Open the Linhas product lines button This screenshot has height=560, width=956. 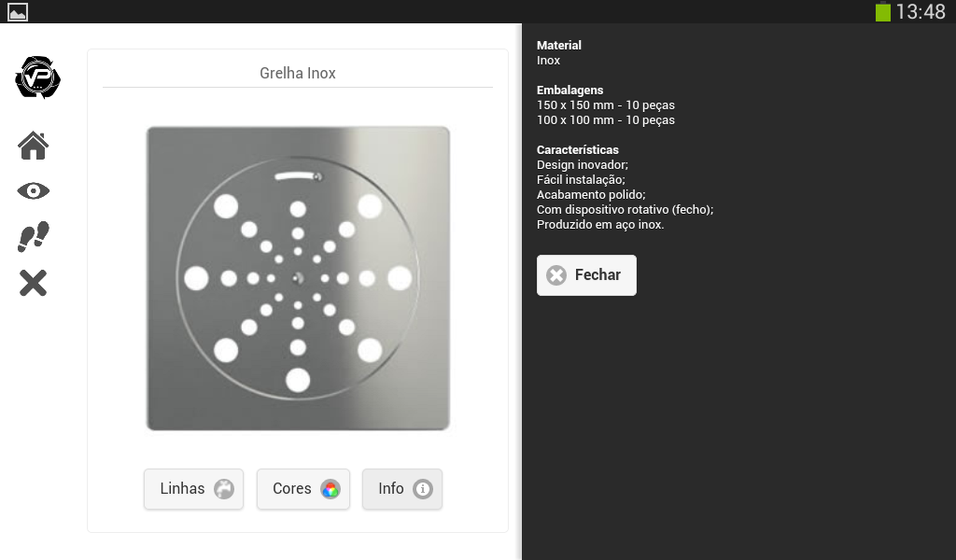193,489
